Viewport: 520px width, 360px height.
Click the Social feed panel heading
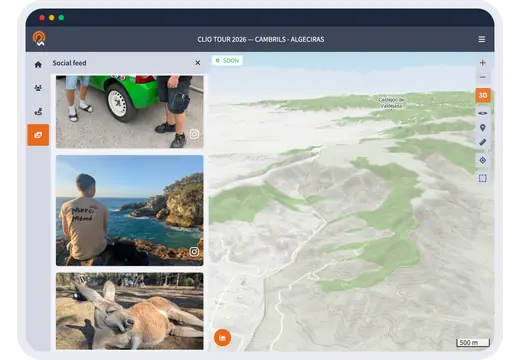click(x=69, y=63)
